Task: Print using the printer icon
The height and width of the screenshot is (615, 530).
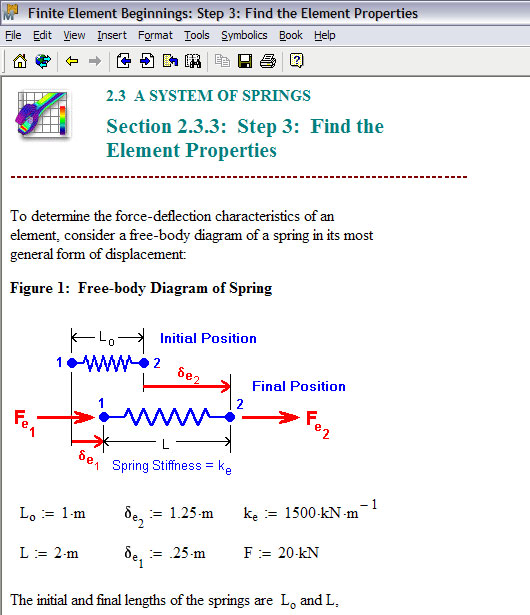Action: [x=268, y=61]
